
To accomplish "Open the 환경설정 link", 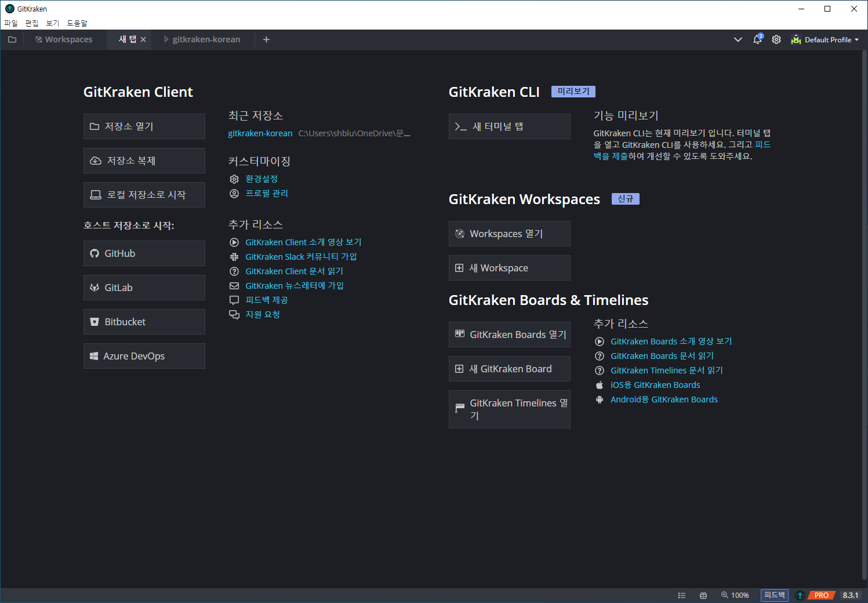I will click(262, 179).
